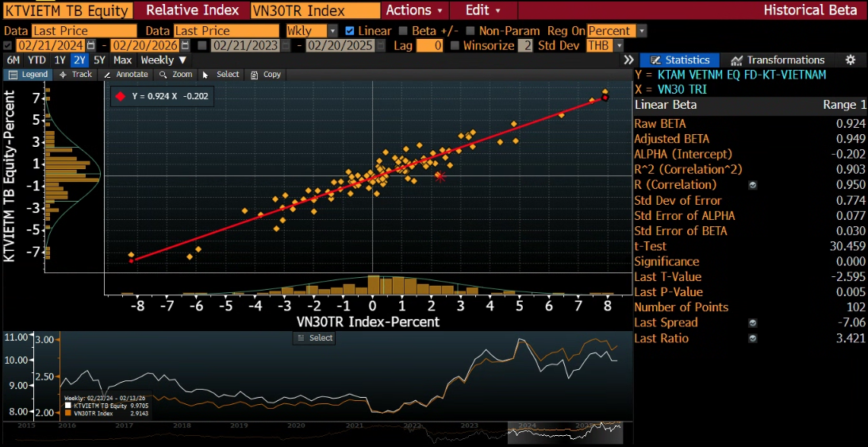The height and width of the screenshot is (447, 868).
Task: Toggle the Winsorize checkbox
Action: click(455, 46)
